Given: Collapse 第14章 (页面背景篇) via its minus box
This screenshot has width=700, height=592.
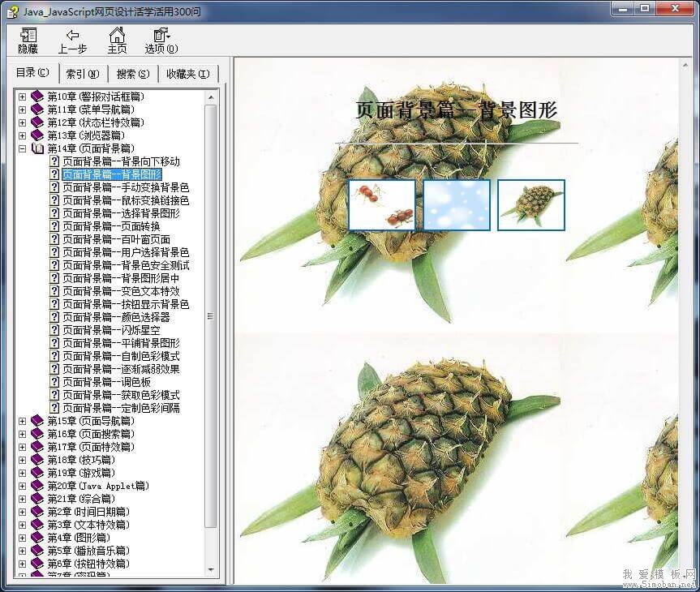Looking at the screenshot, I should pos(21,148).
